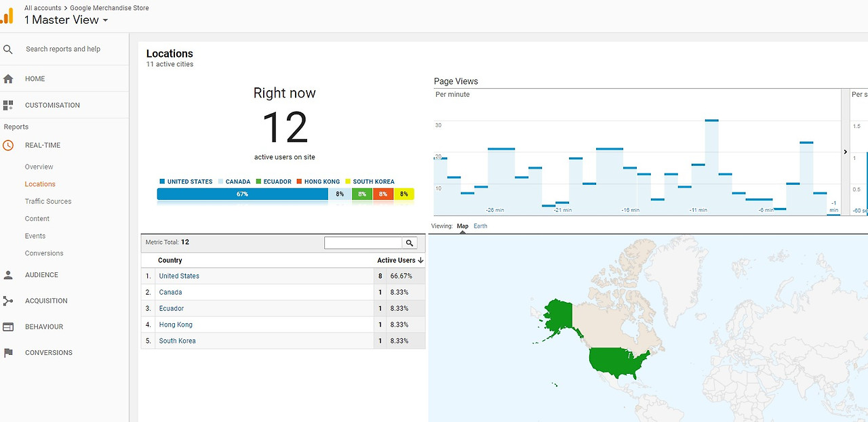Click the ECUADOR legend label
This screenshot has height=422, width=868.
point(277,182)
